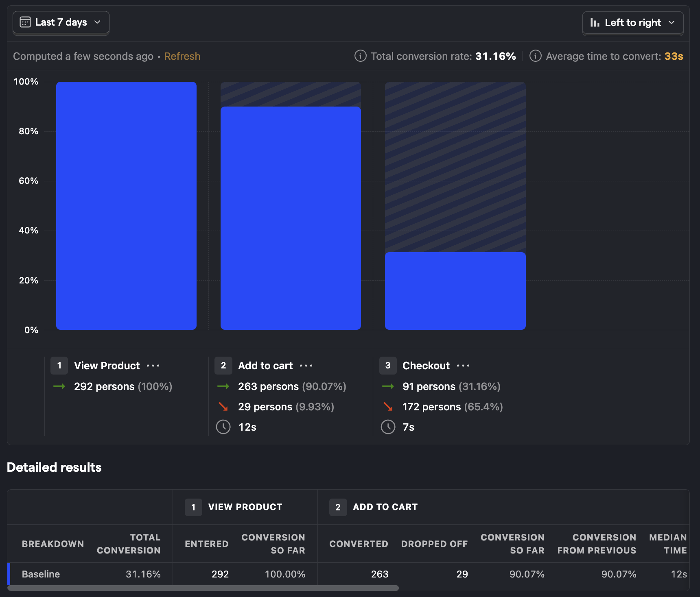Click the bar chart icon beside Left to right
The width and height of the screenshot is (700, 597).
pos(595,23)
